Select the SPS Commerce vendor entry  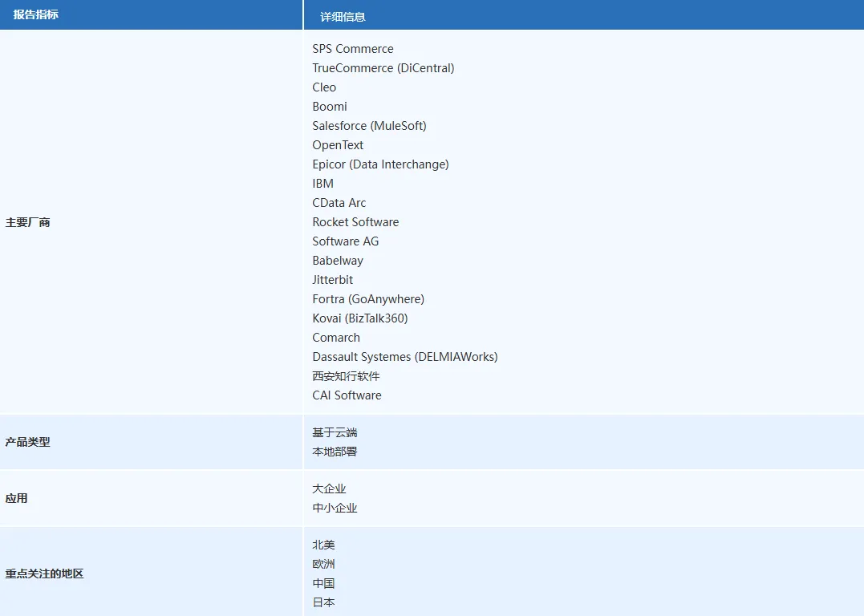(353, 48)
